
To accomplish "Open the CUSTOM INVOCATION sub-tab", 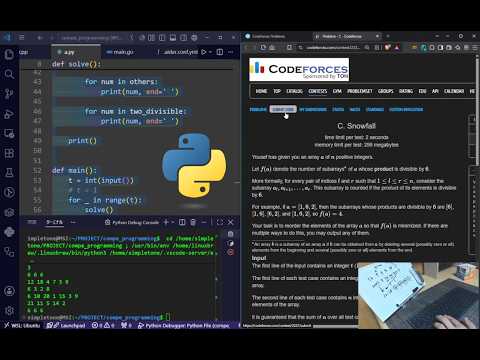I will pos(406,109).
